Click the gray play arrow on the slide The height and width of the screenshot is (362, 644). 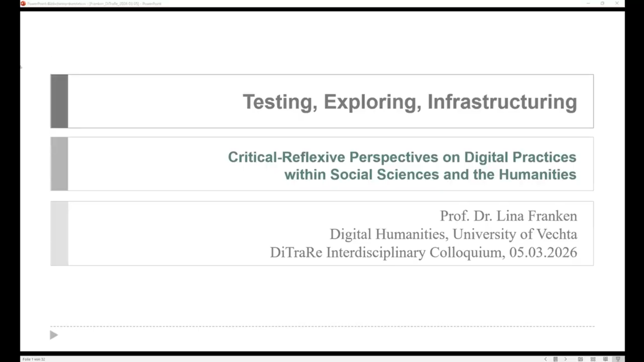pyautogui.click(x=53, y=335)
